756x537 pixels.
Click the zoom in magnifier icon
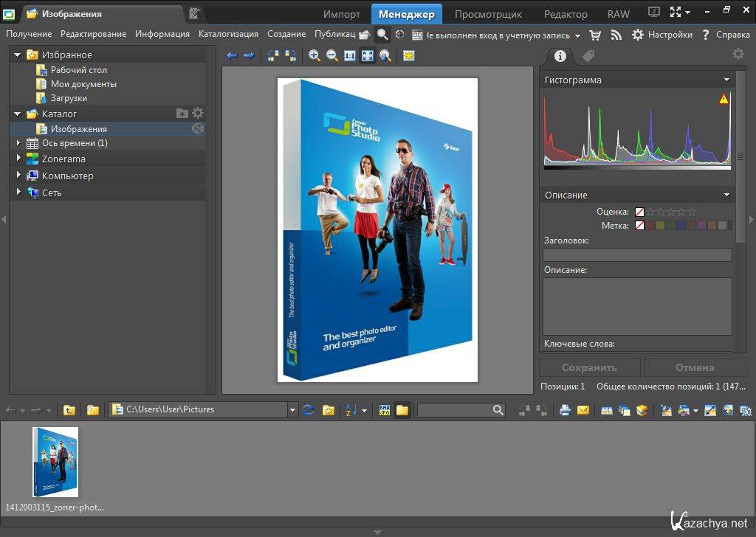(315, 55)
